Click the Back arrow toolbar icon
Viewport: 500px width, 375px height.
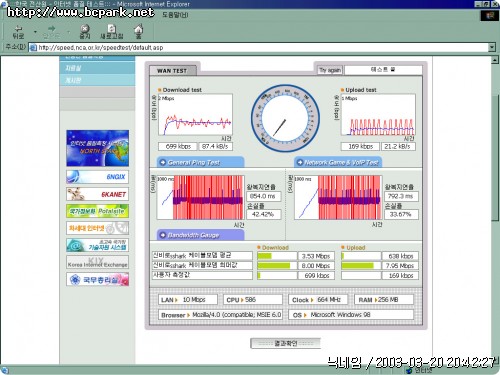(x=19, y=28)
